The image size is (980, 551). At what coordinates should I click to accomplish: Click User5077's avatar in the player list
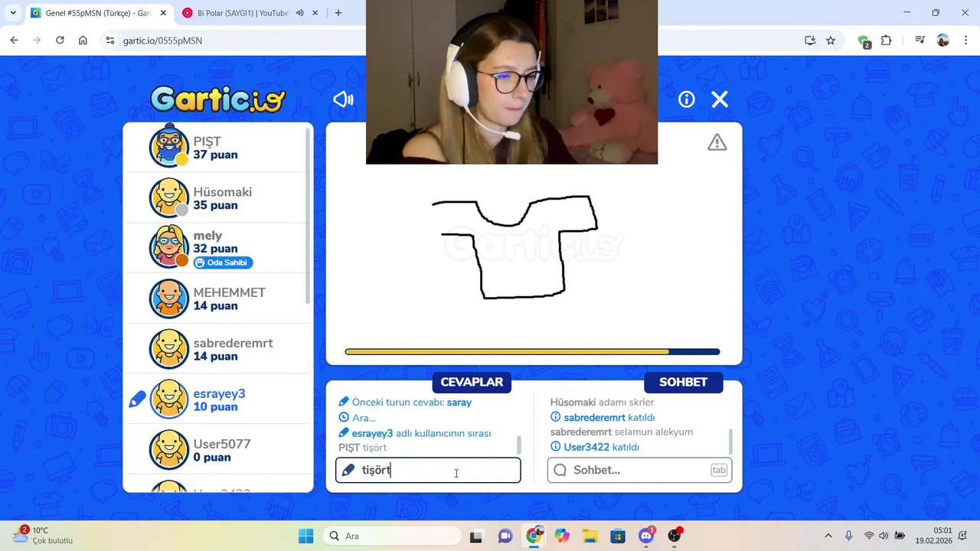point(168,450)
